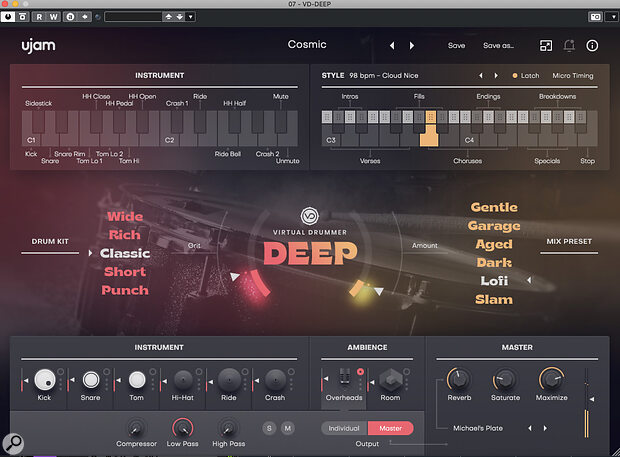Screen dimensions: 620x457
Task: Toggle the Latch option
Action: pyautogui.click(x=525, y=76)
